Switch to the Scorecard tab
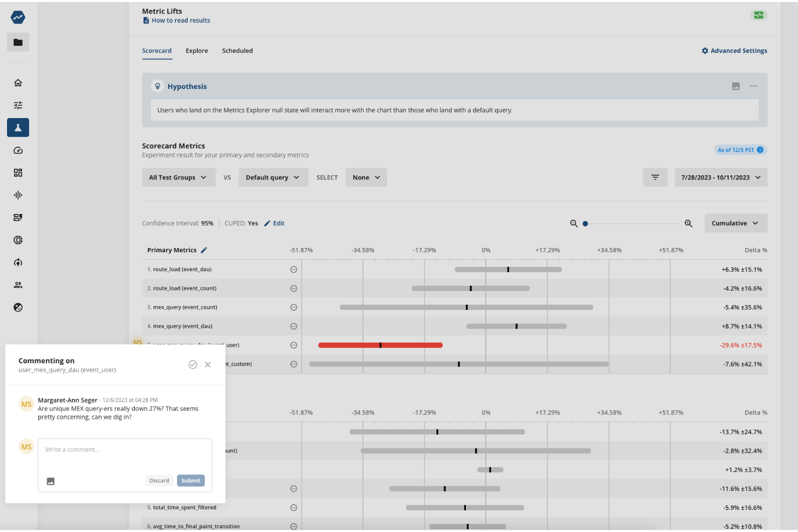Image resolution: width=798 pixels, height=532 pixels. point(157,51)
